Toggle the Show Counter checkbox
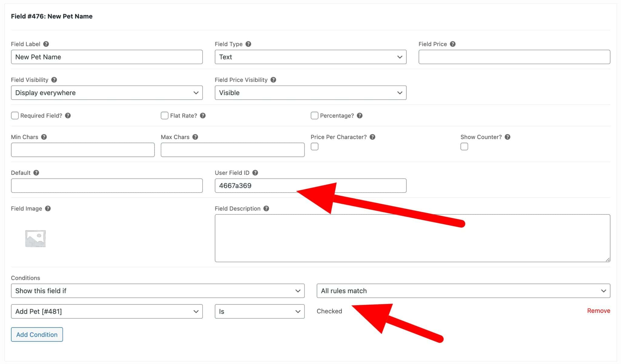The width and height of the screenshot is (621, 364). coord(464,147)
